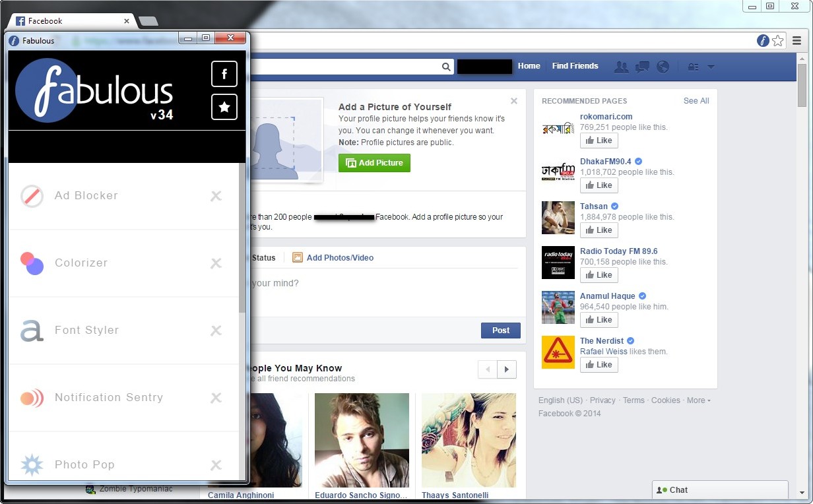This screenshot has width=813, height=504.
Task: Open the DhakaFM90.4 logo thumbnail
Action: click(558, 173)
